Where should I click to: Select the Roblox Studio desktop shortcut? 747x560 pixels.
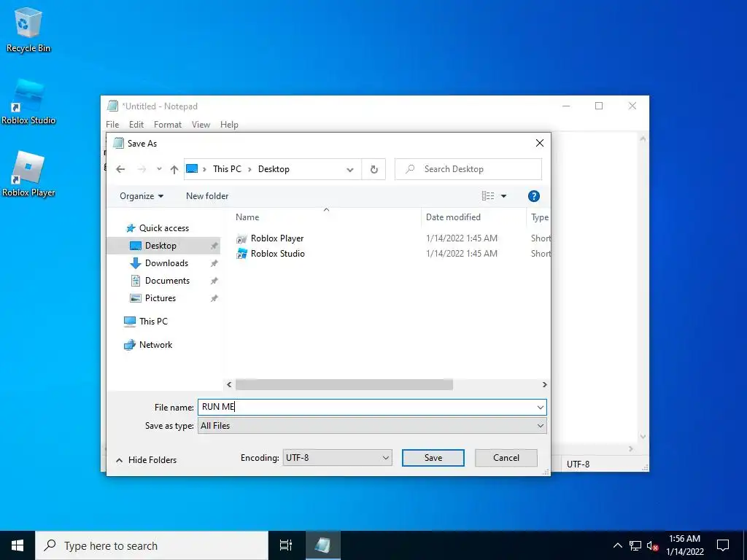pos(28,102)
